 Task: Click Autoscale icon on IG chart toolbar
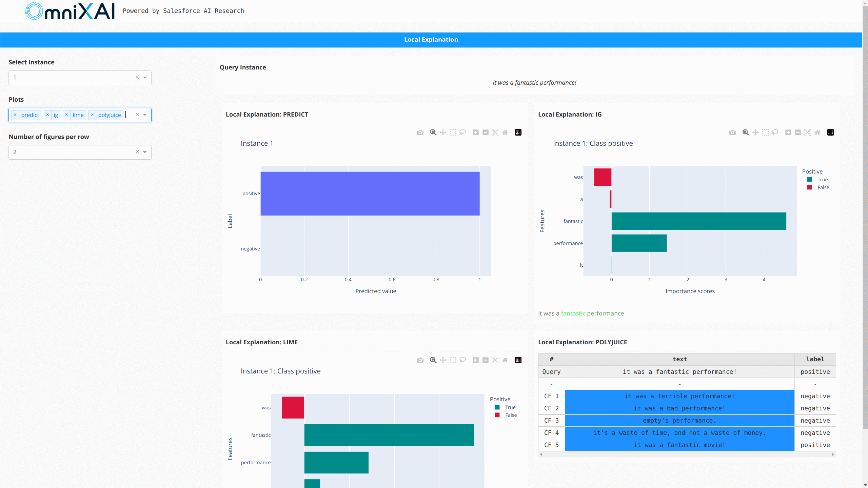click(x=808, y=133)
